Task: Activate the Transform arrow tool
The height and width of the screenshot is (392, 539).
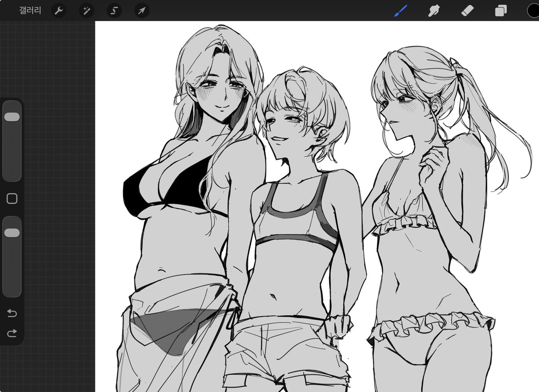Action: pos(142,11)
